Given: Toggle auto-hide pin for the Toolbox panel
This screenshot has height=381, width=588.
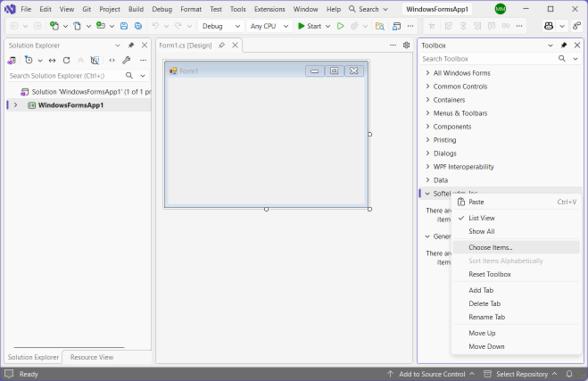Looking at the screenshot, I should pyautogui.click(x=564, y=46).
